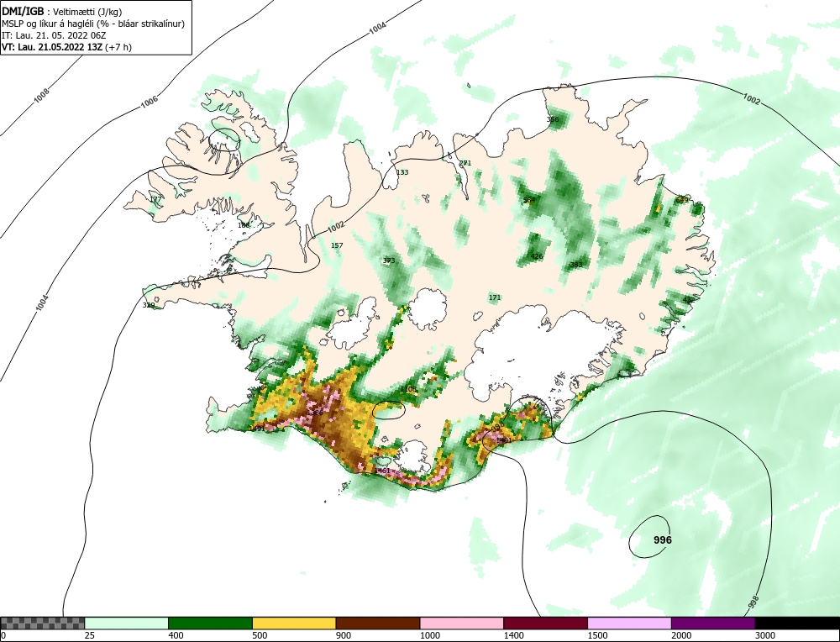Click the 1006 isobar label
The image size is (840, 642).
(150, 102)
